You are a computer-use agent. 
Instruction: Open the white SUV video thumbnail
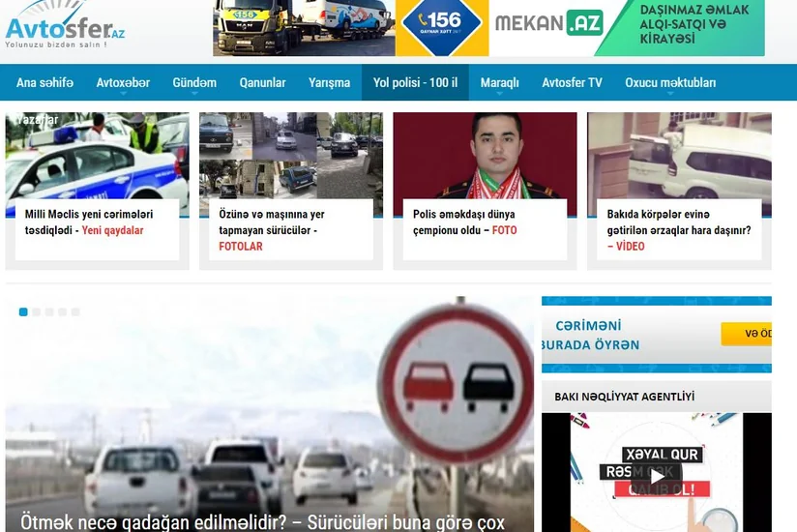(x=679, y=156)
